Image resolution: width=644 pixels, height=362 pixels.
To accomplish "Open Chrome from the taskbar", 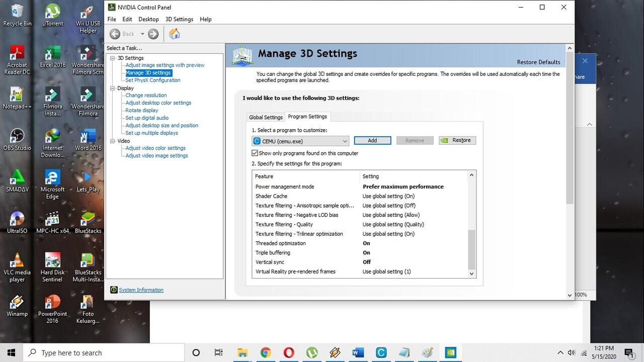I will [x=266, y=352].
